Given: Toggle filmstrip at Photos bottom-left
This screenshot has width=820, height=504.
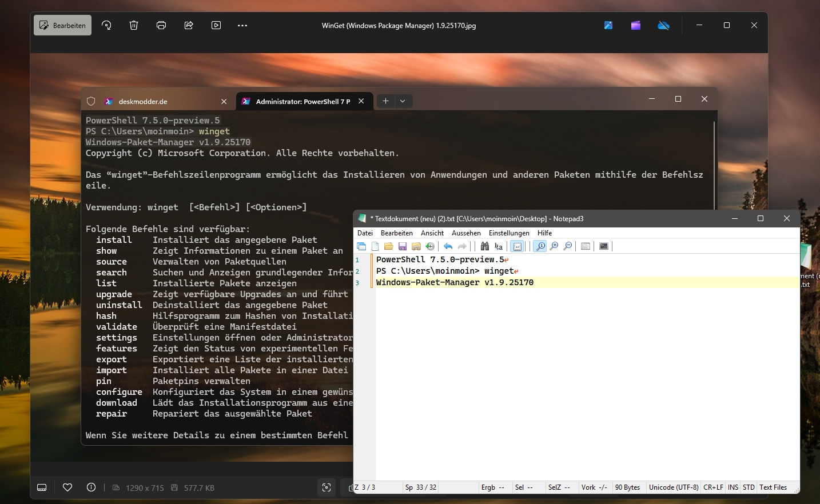Looking at the screenshot, I should coord(42,487).
